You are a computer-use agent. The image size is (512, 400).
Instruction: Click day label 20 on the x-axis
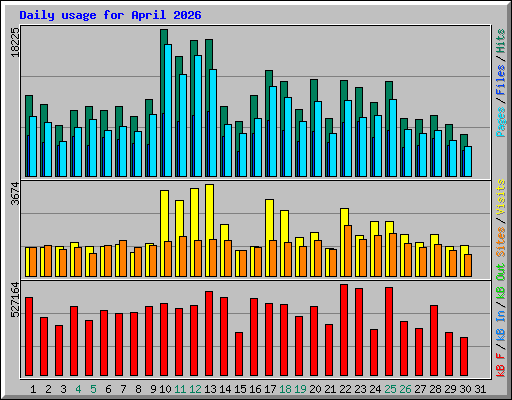[x=315, y=389]
